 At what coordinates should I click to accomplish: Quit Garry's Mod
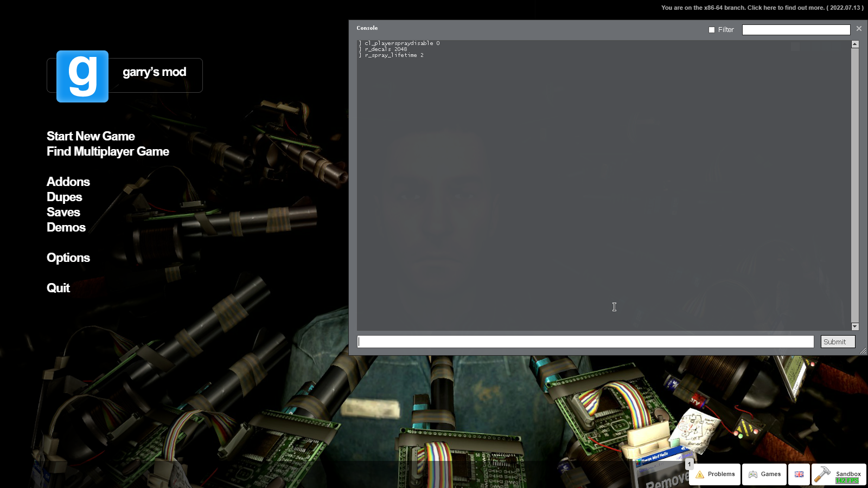pyautogui.click(x=58, y=288)
